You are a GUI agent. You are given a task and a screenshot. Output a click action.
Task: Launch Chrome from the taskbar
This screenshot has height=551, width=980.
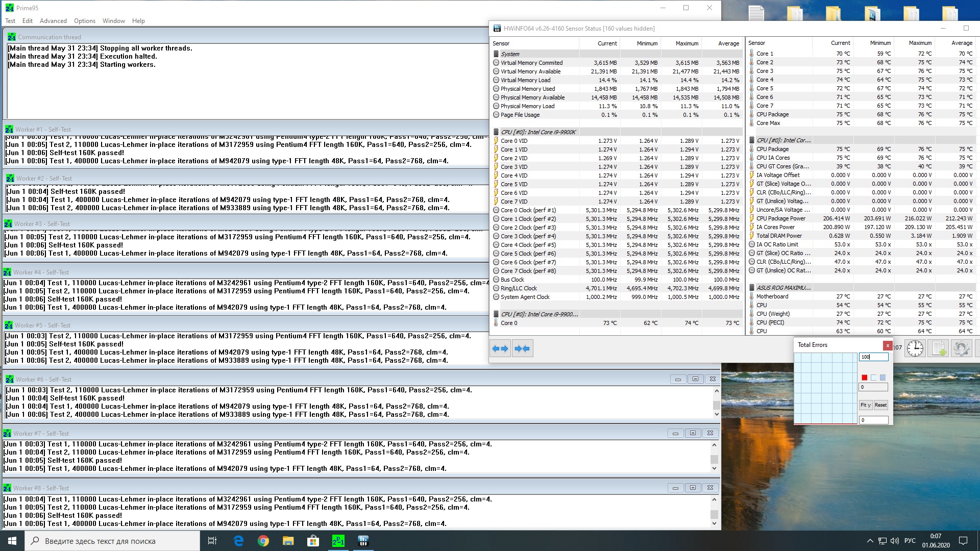[263, 541]
